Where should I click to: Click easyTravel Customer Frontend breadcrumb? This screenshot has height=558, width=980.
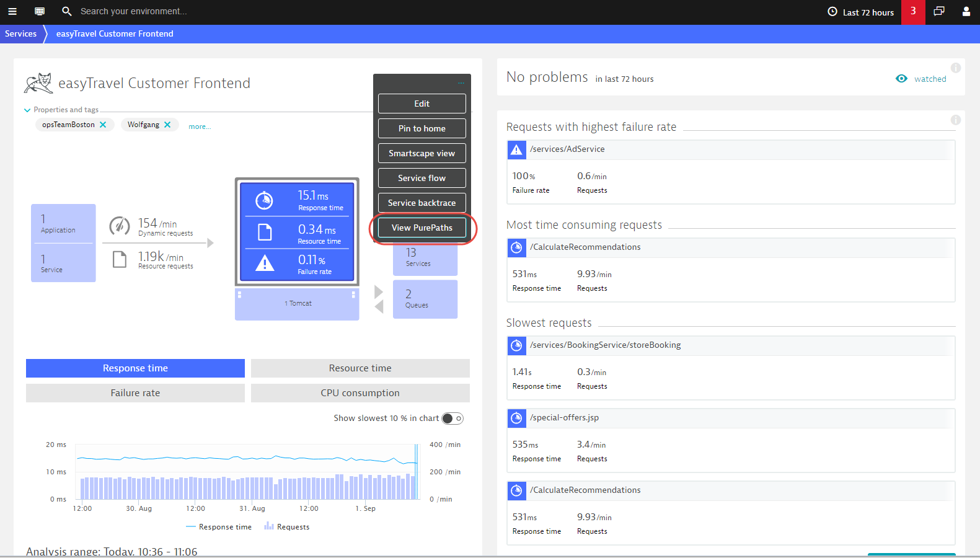point(115,33)
